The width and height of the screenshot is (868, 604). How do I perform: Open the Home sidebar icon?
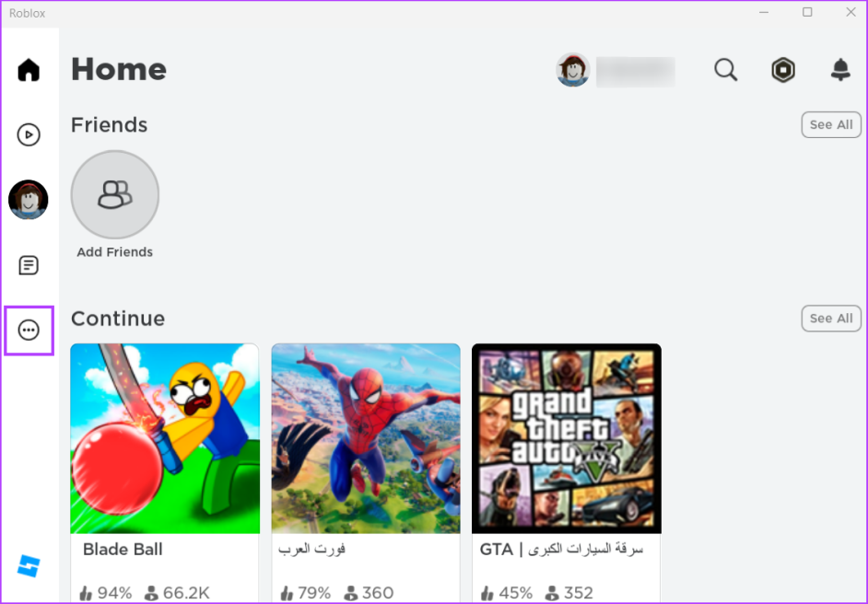(29, 70)
